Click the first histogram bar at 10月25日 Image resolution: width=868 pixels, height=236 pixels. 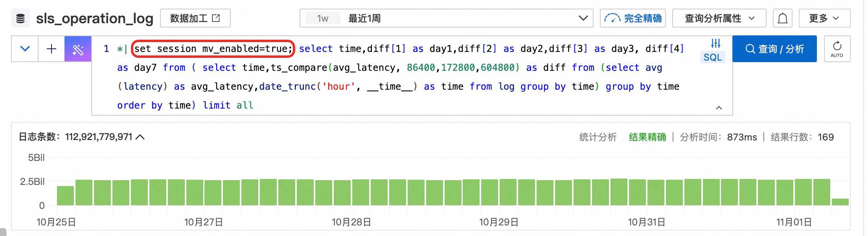(x=65, y=195)
